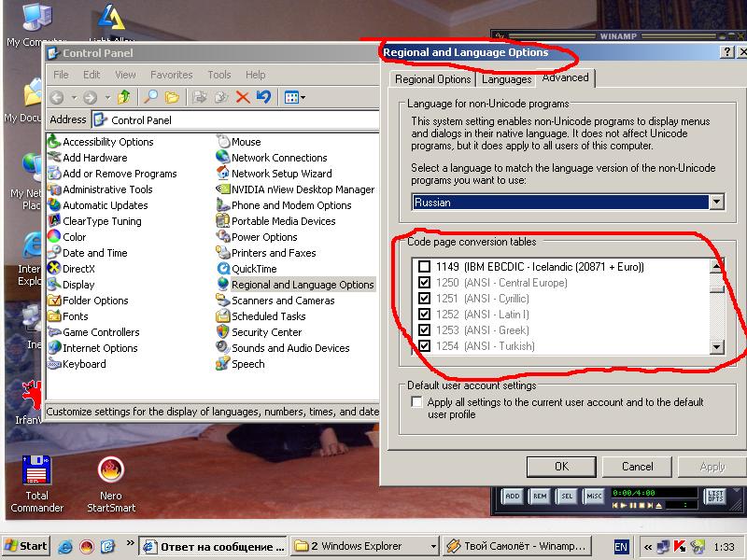Enable Apply all settings to current user account
Image resolution: width=747 pixels, height=560 pixels.
click(416, 402)
